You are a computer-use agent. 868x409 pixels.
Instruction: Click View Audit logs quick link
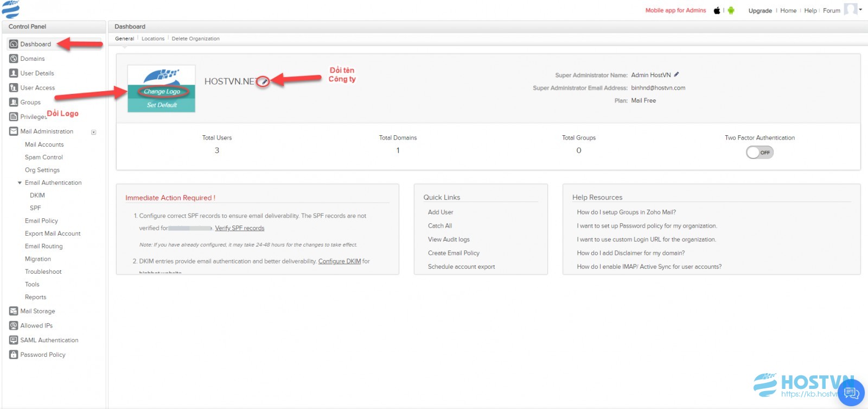pyautogui.click(x=449, y=240)
